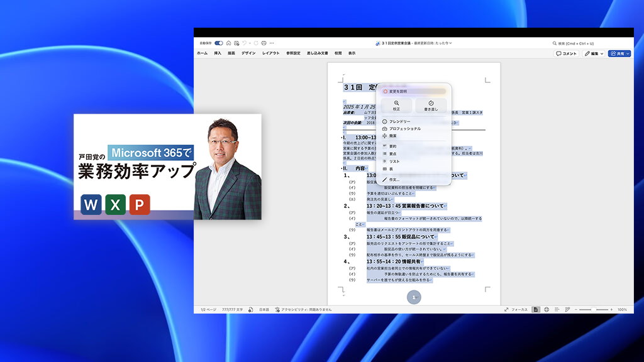Toggle the 自動保存 AutoSave switch off

(x=219, y=43)
